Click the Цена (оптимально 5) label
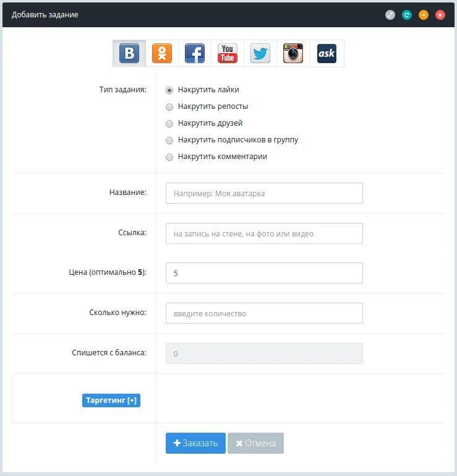457x476 pixels. (x=108, y=272)
